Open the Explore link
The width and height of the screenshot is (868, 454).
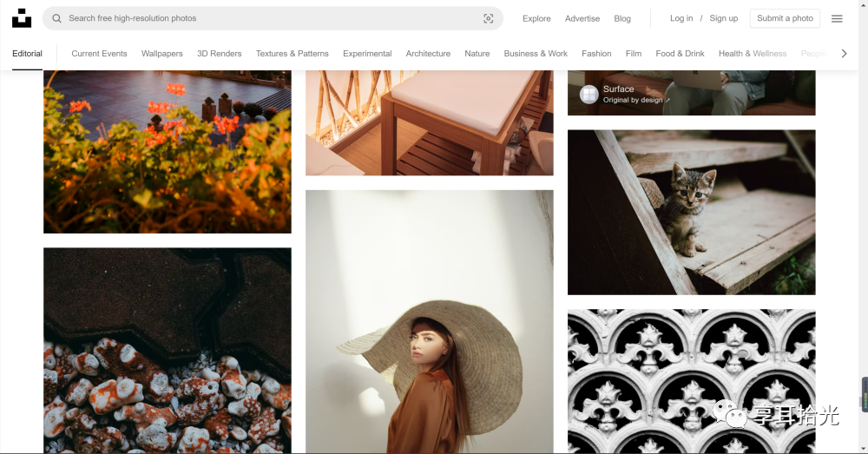(x=536, y=18)
